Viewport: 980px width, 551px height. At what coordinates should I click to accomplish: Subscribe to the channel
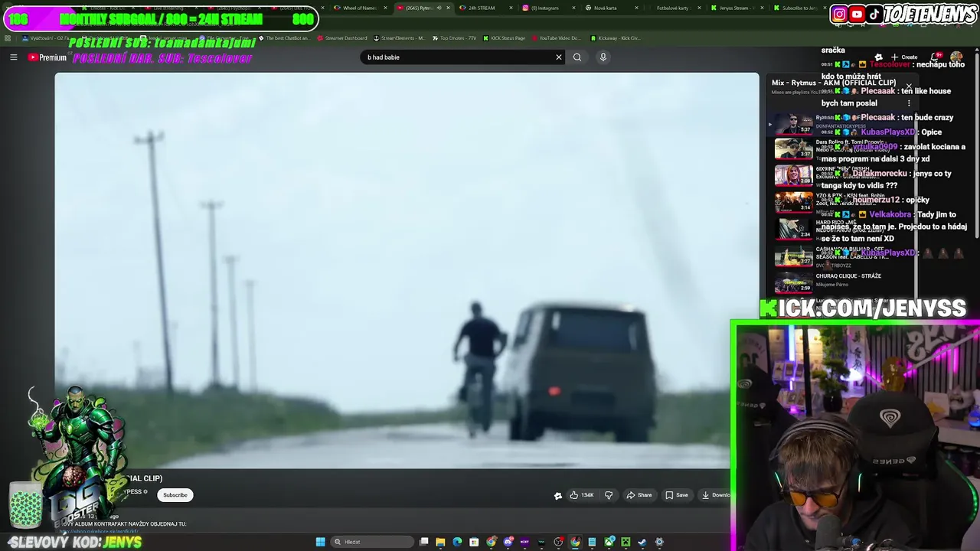pos(175,495)
